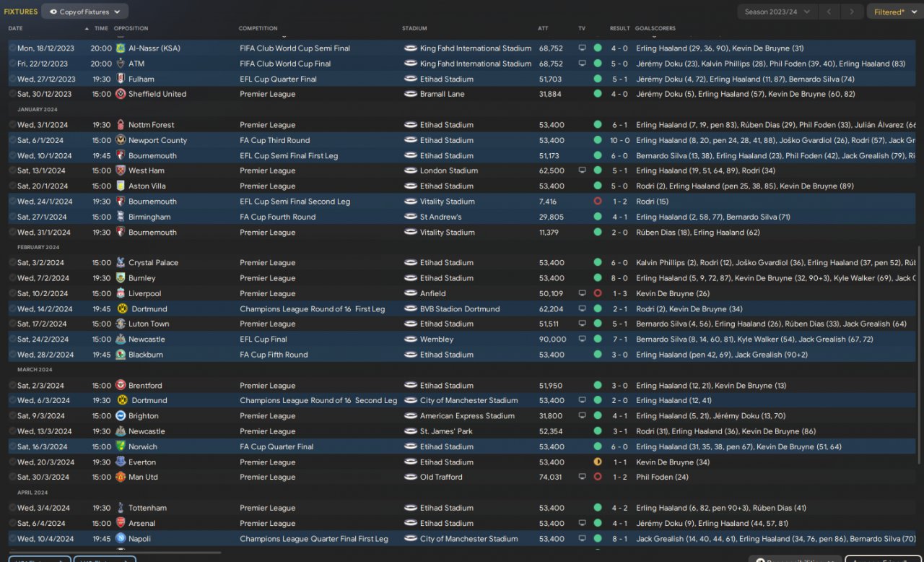Viewport: 924px width, 562px height.
Task: Click the Aston Villa club badge
Action: (121, 186)
